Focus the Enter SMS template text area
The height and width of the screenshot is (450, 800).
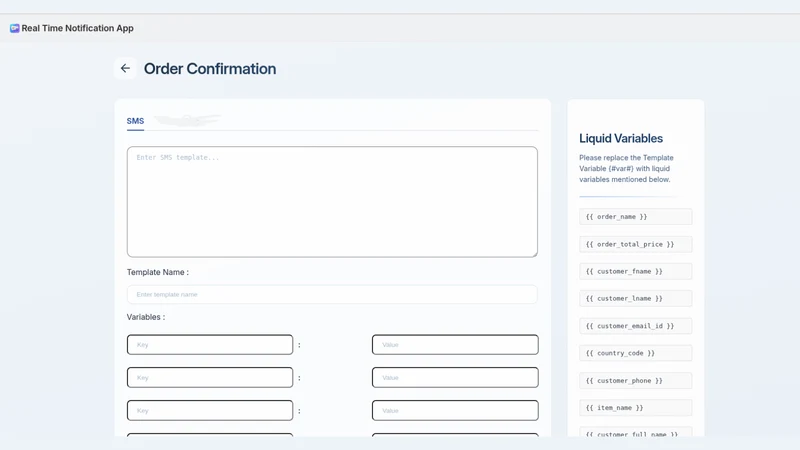pos(332,202)
